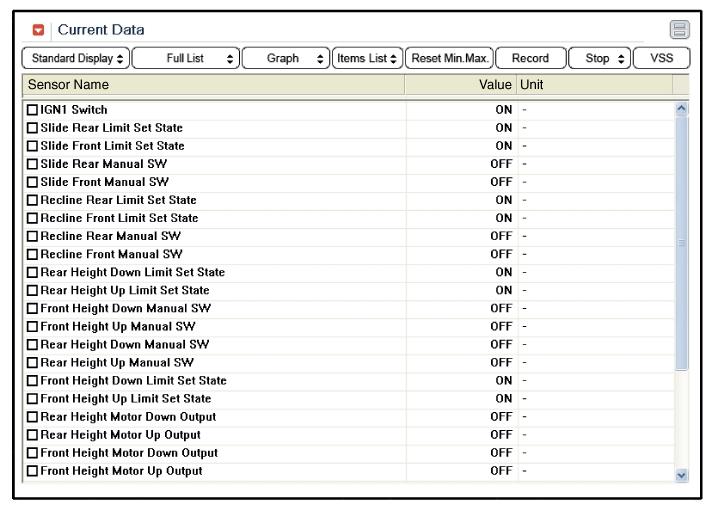Expand the Stop dropdown button

(x=600, y=58)
